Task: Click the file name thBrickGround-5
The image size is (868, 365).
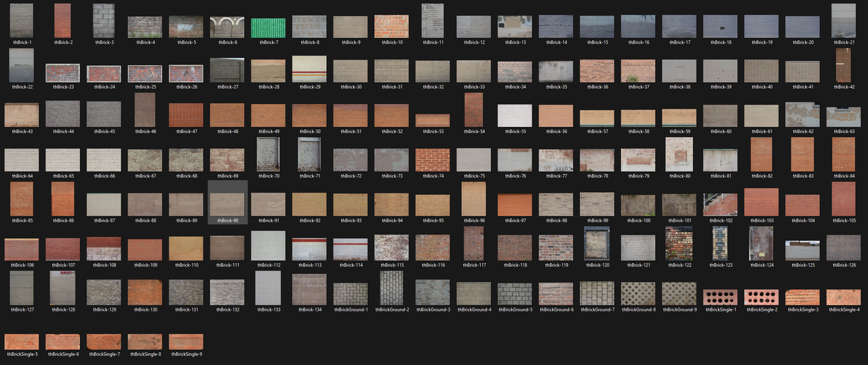Action: click(515, 310)
